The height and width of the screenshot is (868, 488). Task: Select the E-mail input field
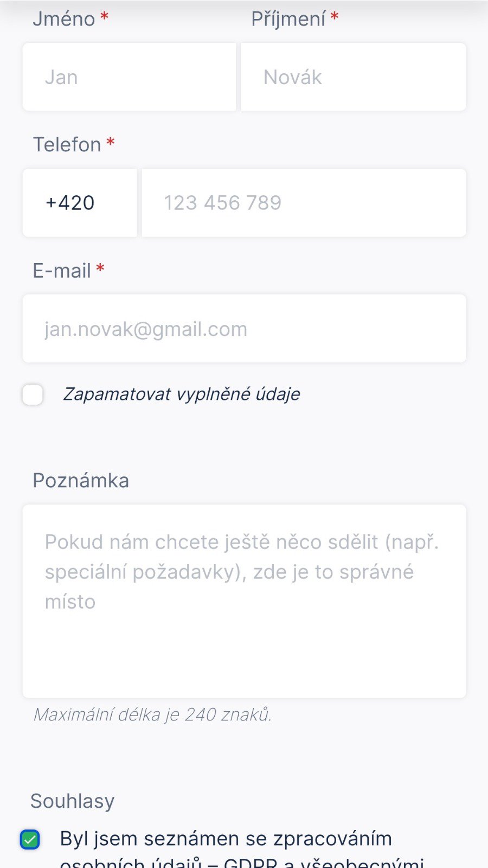pyautogui.click(x=244, y=329)
